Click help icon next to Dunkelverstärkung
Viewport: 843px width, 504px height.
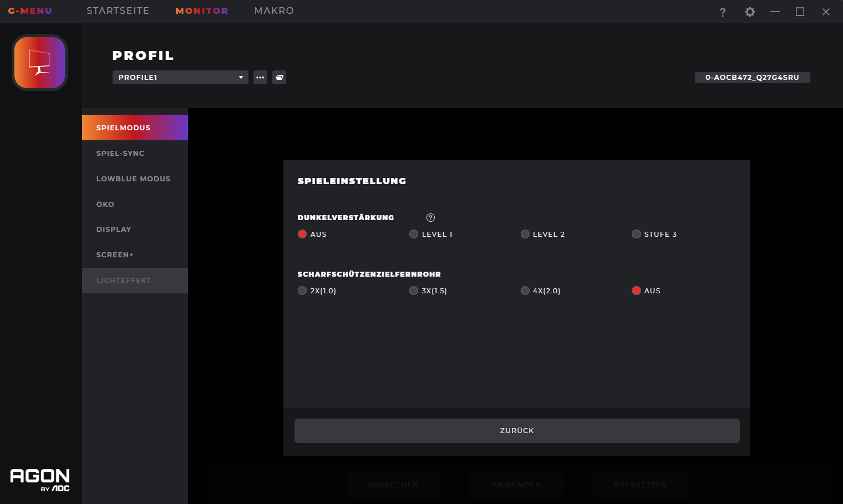coord(430,218)
